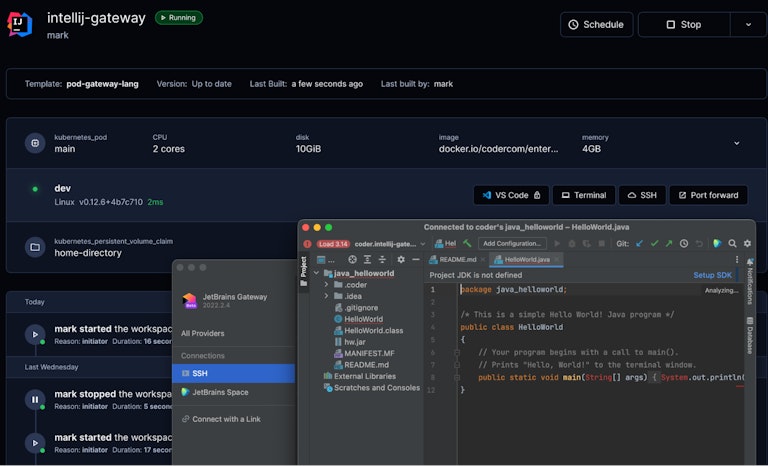Toggle the Database side panel
Viewport: 768px width, 466px height.
749,335
